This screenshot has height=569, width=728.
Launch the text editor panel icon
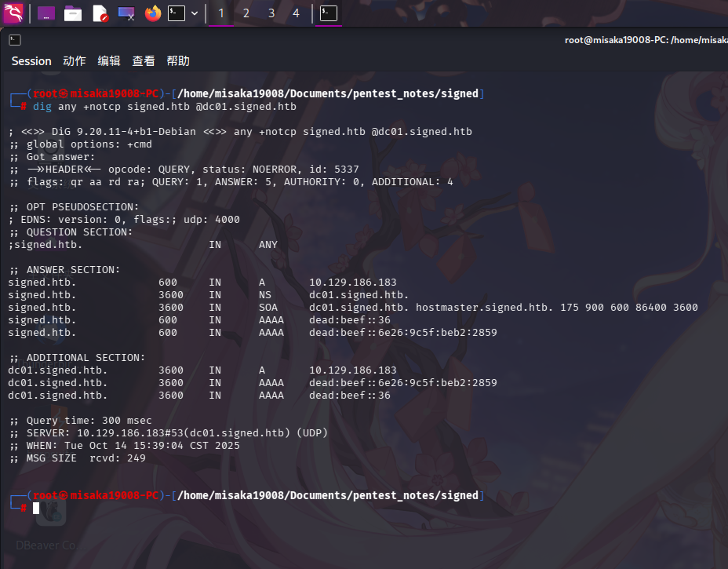point(100,13)
